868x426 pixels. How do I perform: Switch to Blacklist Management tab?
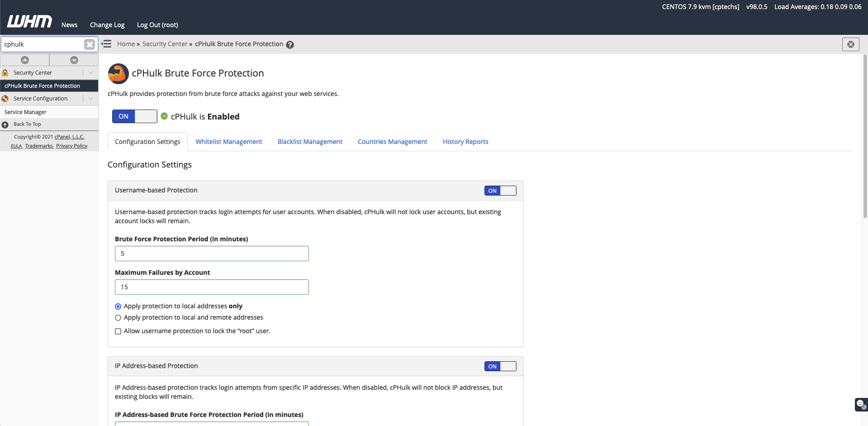click(x=310, y=142)
